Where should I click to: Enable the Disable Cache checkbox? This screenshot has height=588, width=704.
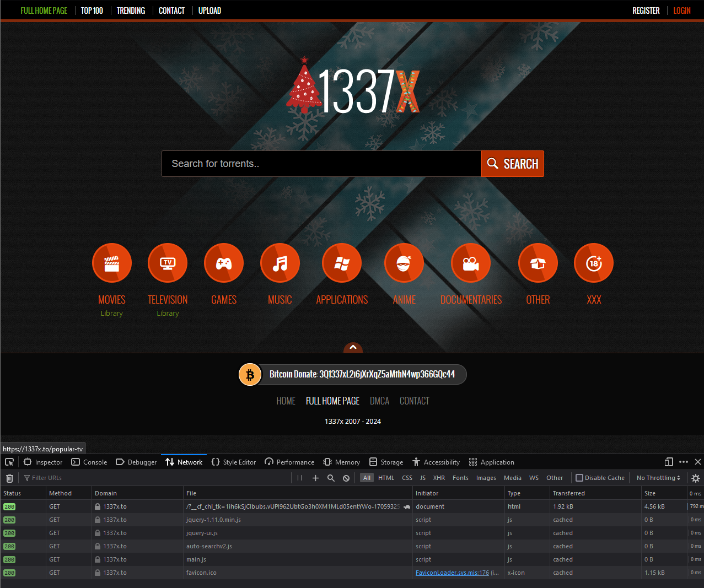coord(579,478)
